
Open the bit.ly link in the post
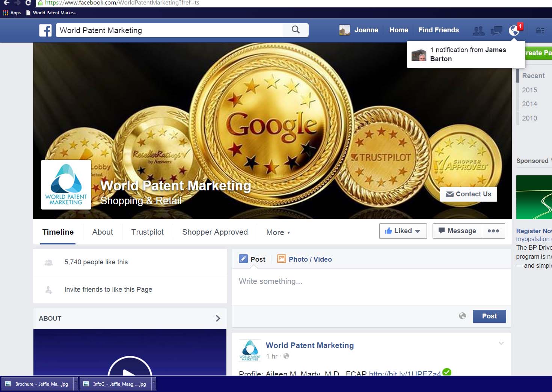(x=405, y=373)
